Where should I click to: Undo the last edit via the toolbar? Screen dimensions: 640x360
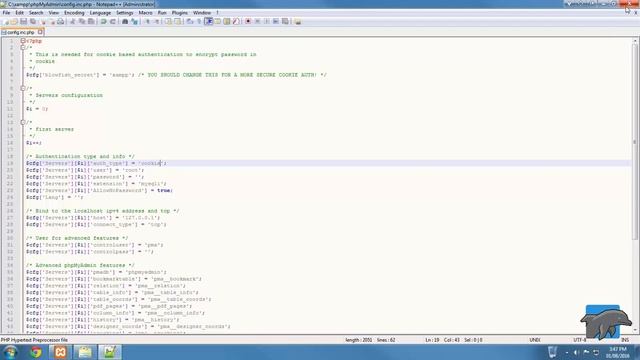pos(103,21)
